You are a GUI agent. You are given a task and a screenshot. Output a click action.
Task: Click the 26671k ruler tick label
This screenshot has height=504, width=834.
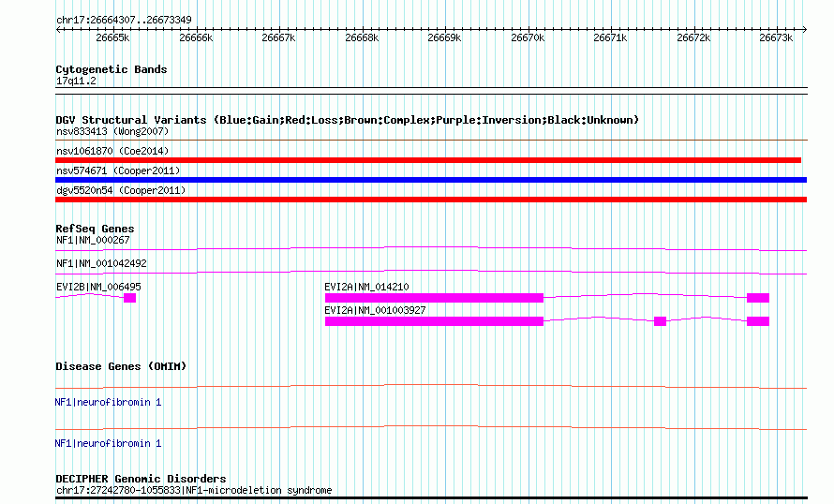[610, 37]
